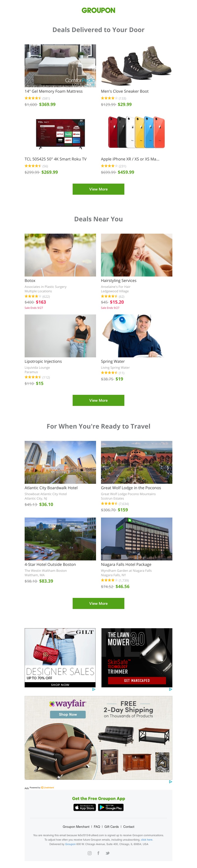The image size is (197, 868).
Task: Open the FAQ footer link
Action: [x=97, y=827]
